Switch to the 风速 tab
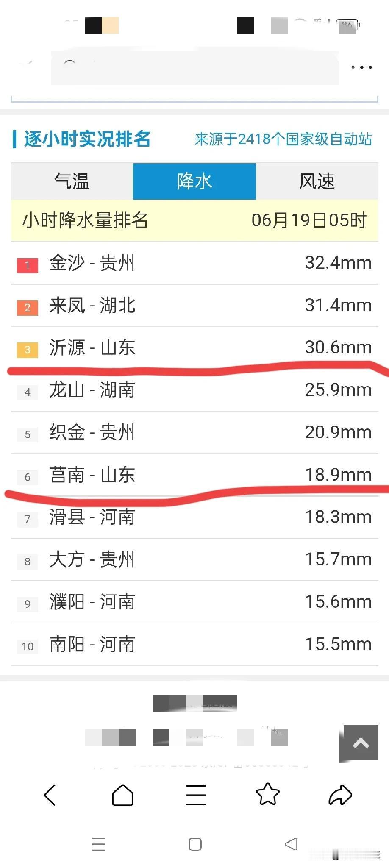 coord(317,181)
